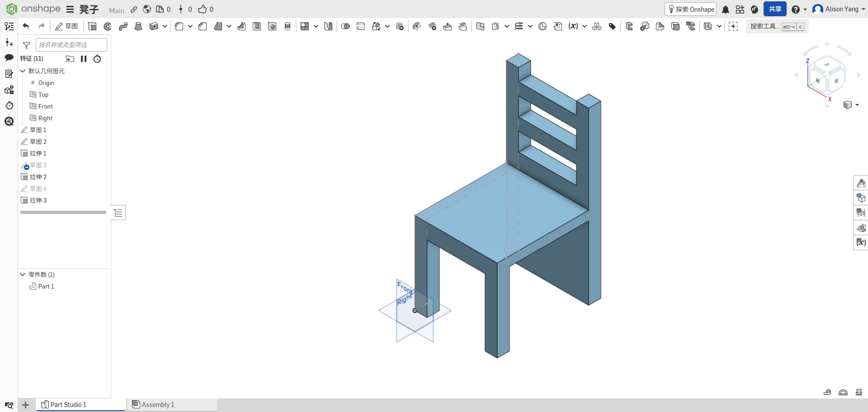Image resolution: width=868 pixels, height=412 pixels.
Task: Toggle the pause regeneration button
Action: (x=84, y=59)
